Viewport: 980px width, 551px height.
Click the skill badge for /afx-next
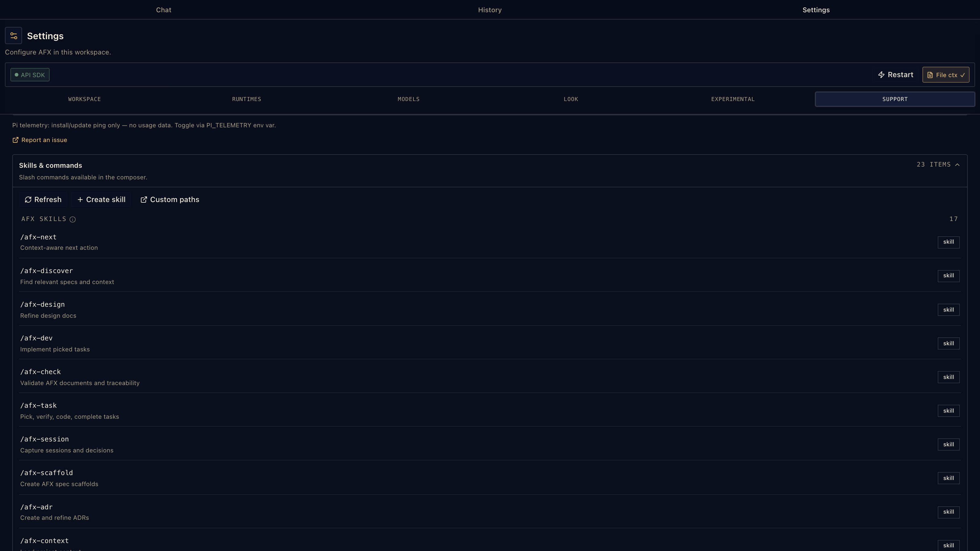pyautogui.click(x=948, y=242)
